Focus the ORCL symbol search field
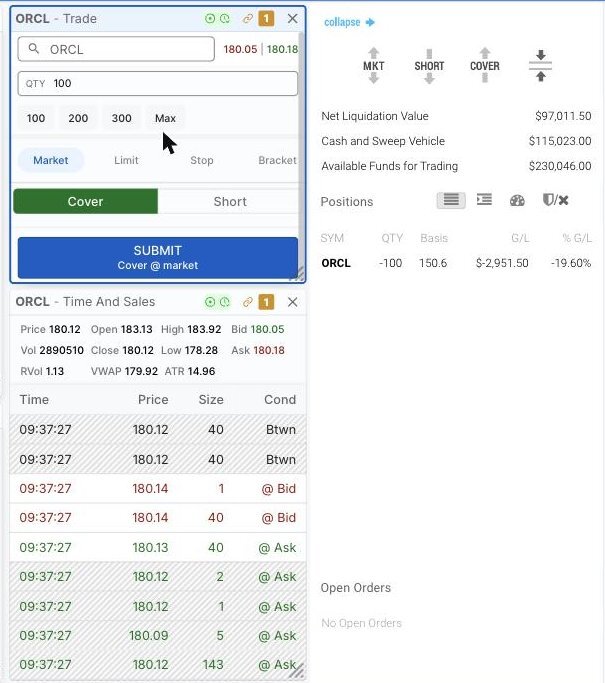The height and width of the screenshot is (683, 605). 116,49
